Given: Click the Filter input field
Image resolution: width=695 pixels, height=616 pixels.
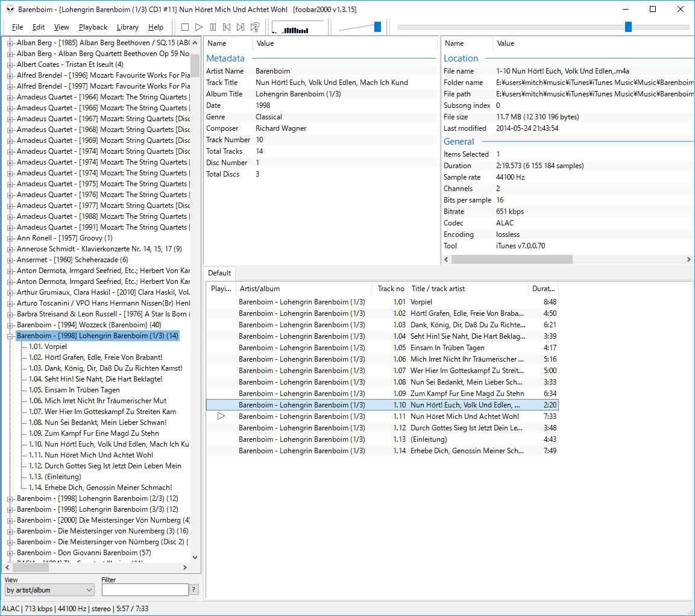Looking at the screenshot, I should (x=145, y=590).
